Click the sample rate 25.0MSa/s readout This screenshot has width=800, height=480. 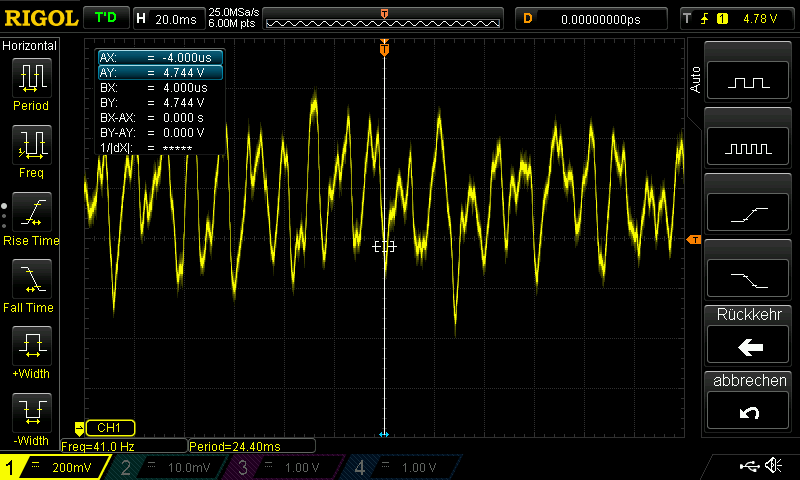tap(234, 12)
